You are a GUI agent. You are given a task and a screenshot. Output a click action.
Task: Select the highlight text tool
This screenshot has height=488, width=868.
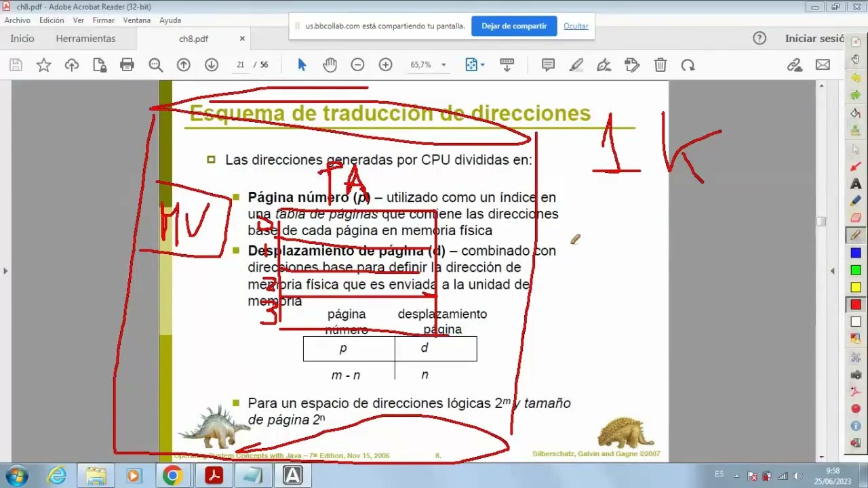pyautogui.click(x=576, y=65)
